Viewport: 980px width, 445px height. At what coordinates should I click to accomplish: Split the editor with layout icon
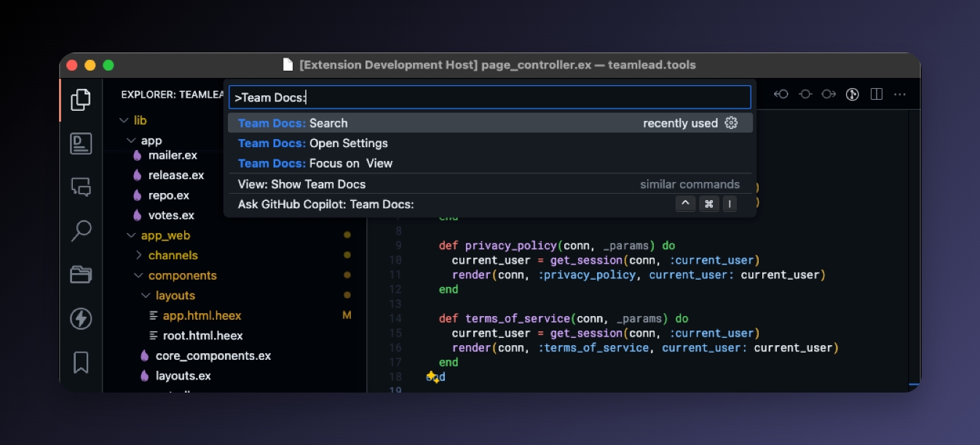[x=877, y=94]
